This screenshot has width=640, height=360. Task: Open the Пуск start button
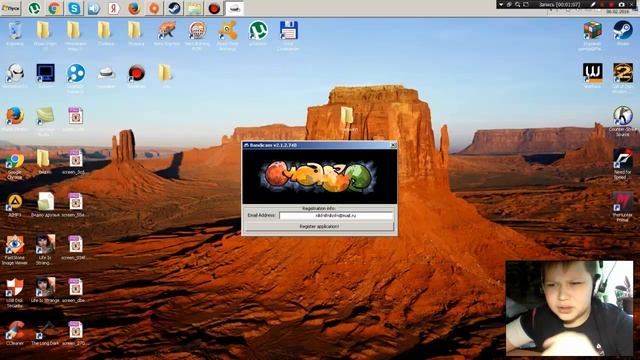click(x=11, y=8)
